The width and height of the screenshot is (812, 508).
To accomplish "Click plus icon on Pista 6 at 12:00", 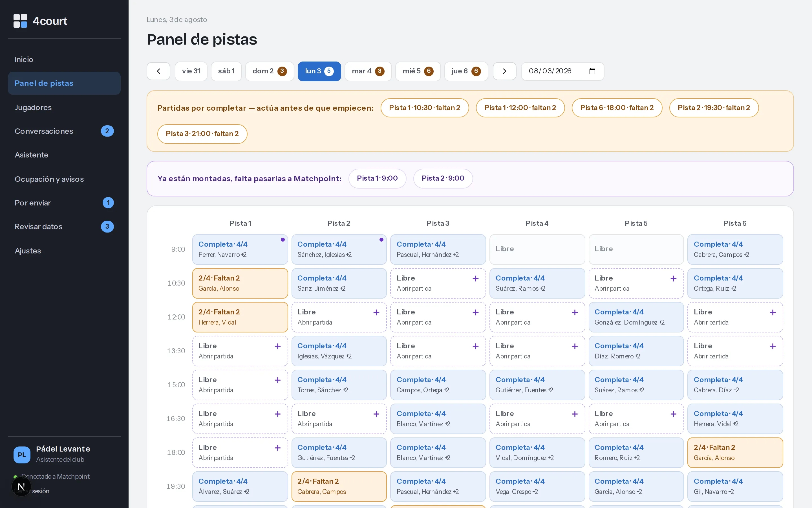I will coord(773,312).
